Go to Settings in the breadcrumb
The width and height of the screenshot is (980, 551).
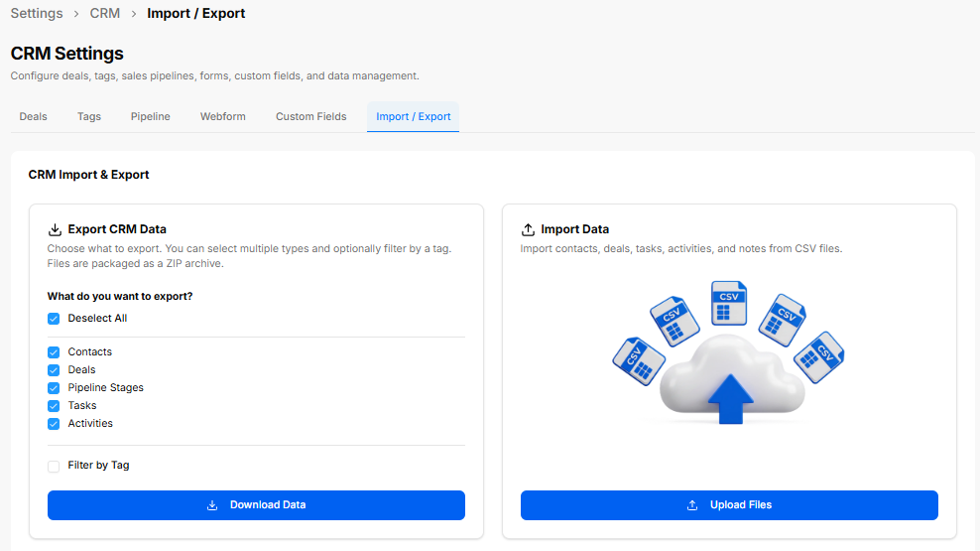(37, 14)
